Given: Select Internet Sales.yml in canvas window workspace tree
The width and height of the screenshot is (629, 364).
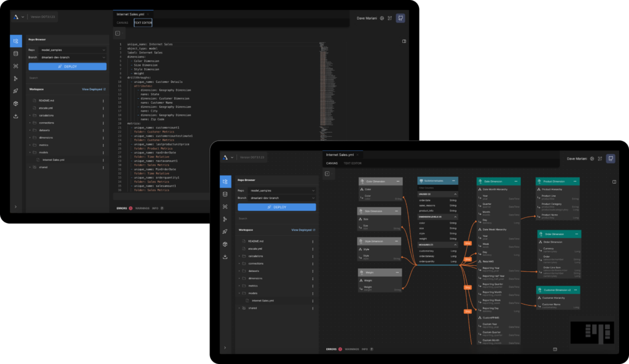Looking at the screenshot, I should pos(263,301).
